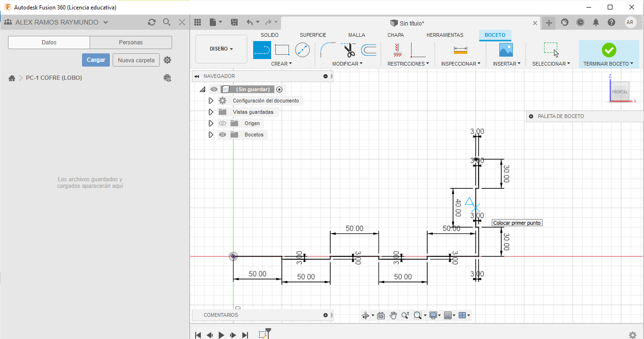
Task: Click the FRONTAL view cube face
Action: (620, 92)
